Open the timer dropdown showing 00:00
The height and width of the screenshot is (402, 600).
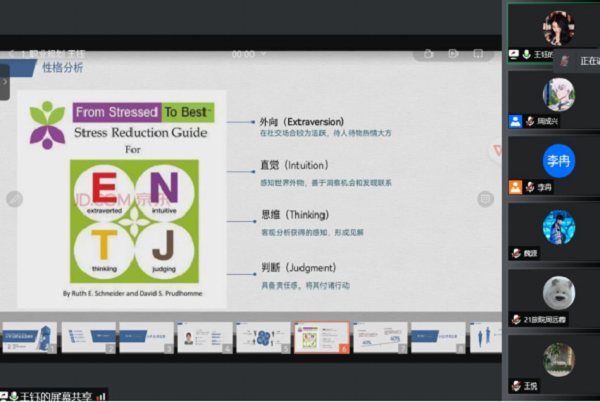pos(250,54)
